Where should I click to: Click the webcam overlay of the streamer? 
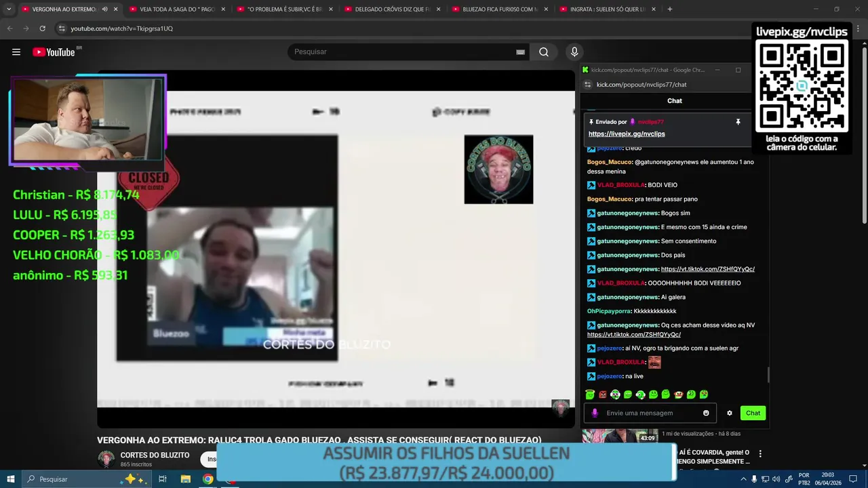(x=88, y=120)
